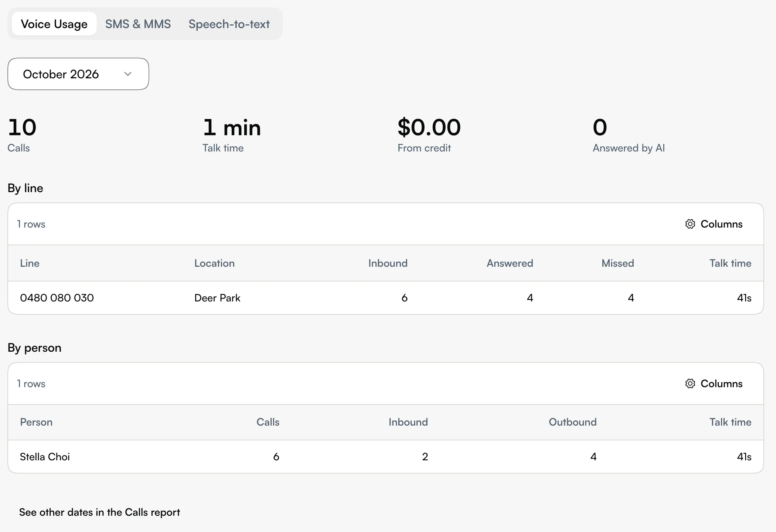Select the line number 0480 080 030
Viewport: 776px width, 532px height.
pyautogui.click(x=57, y=298)
